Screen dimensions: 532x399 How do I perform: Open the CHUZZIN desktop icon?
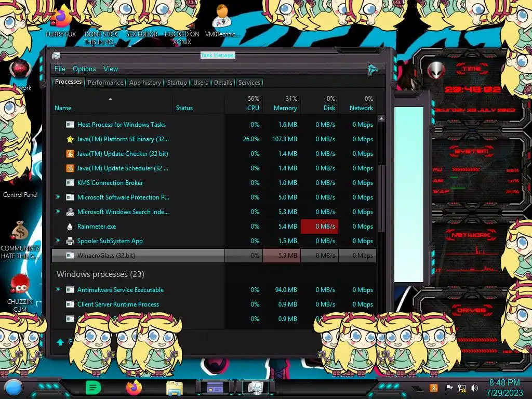pyautogui.click(x=20, y=293)
